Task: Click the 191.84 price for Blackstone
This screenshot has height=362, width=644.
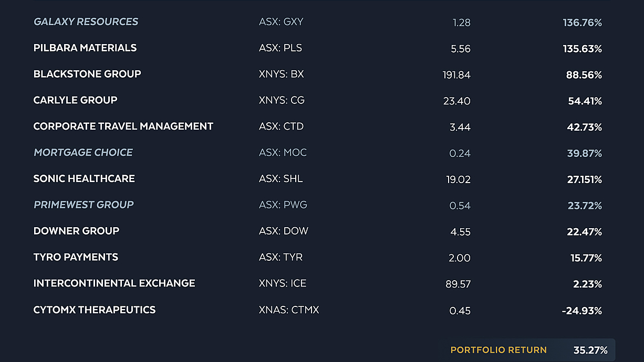Action: pos(456,75)
